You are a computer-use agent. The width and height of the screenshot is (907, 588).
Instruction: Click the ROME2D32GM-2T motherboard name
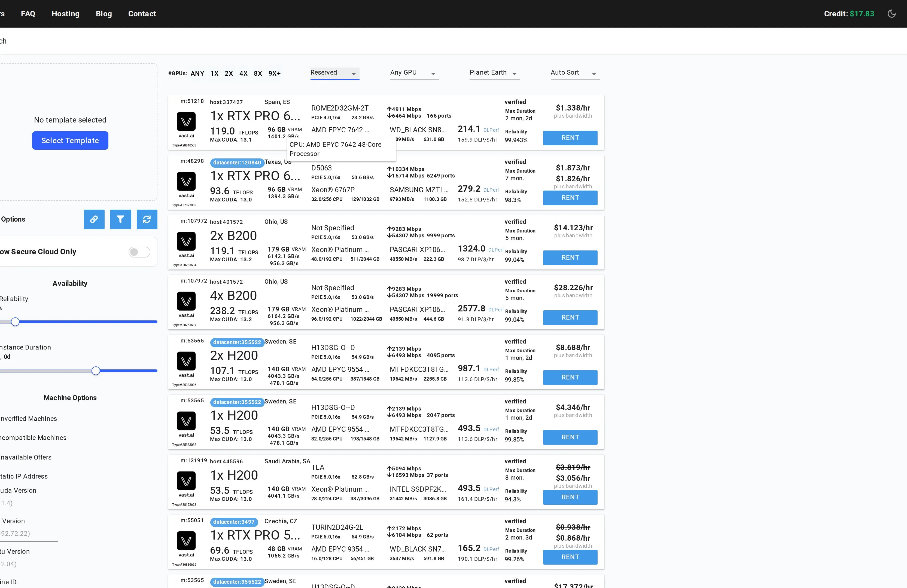click(x=340, y=108)
